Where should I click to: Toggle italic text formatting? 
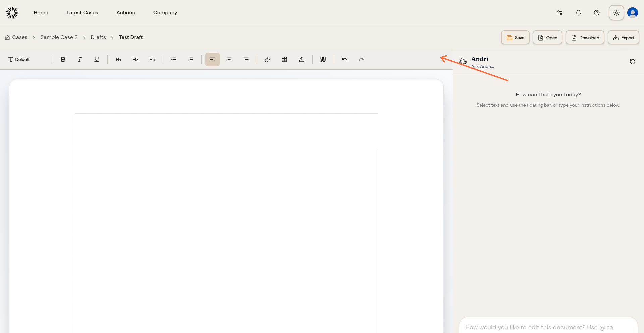click(80, 59)
